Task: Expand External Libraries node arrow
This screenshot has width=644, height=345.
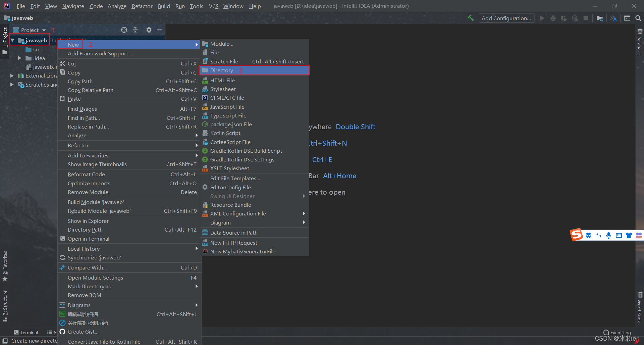Action: coord(12,76)
